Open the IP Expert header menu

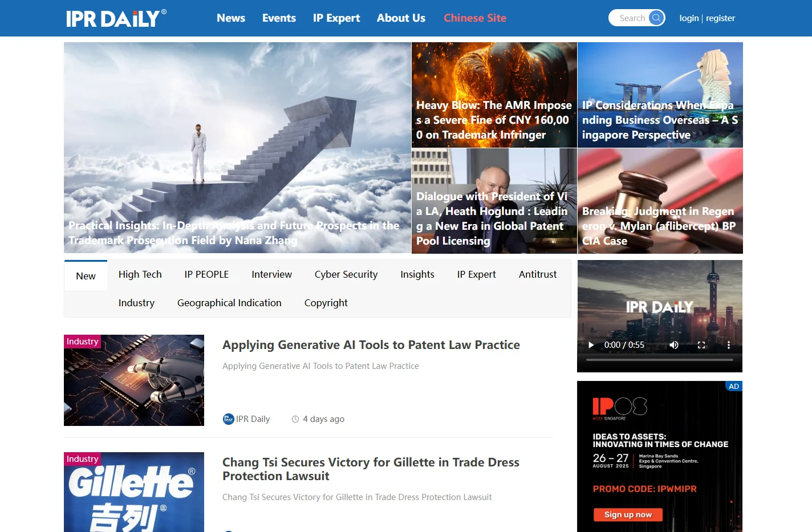(336, 18)
